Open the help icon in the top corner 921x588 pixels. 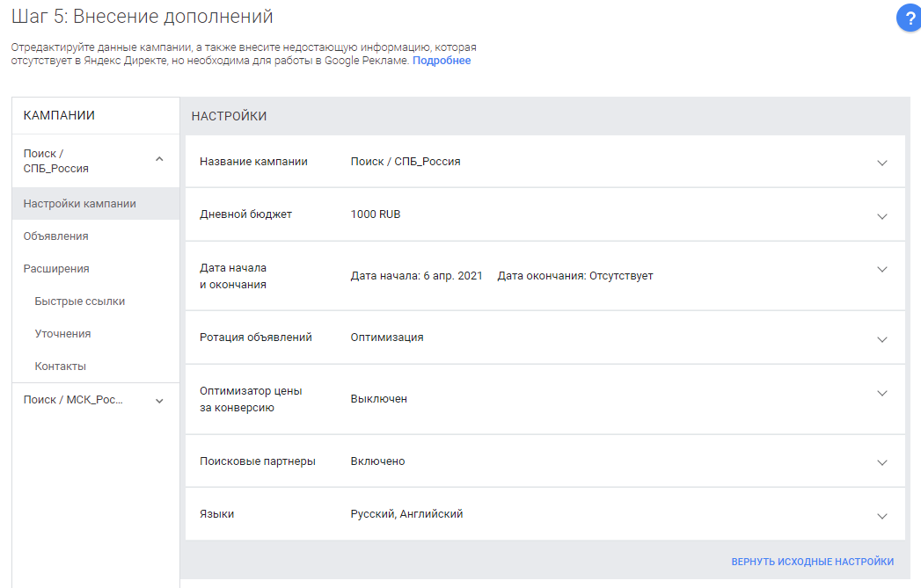[909, 18]
